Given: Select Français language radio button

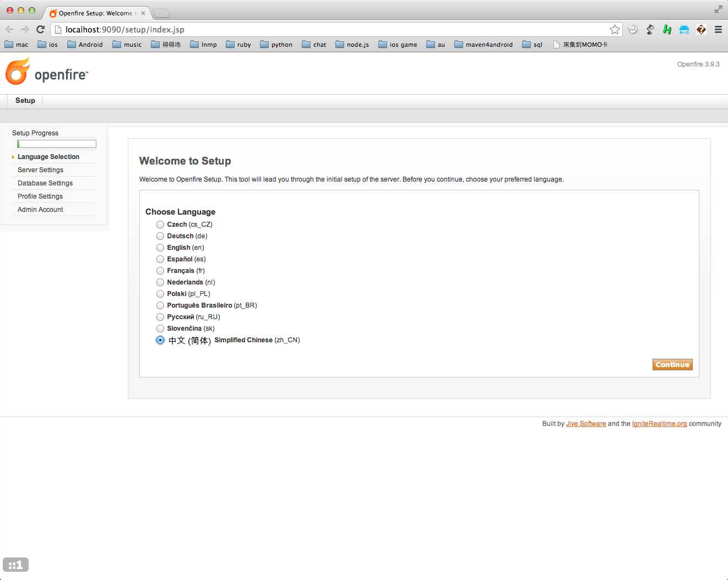Looking at the screenshot, I should pyautogui.click(x=160, y=271).
